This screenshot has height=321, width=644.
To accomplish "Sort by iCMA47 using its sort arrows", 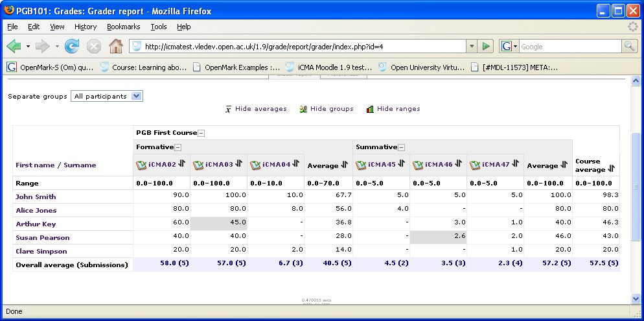I will coord(516,164).
